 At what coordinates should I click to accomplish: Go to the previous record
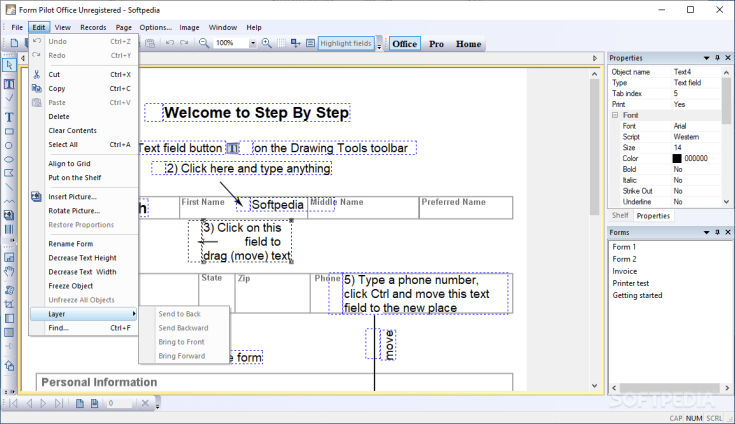click(x=29, y=403)
